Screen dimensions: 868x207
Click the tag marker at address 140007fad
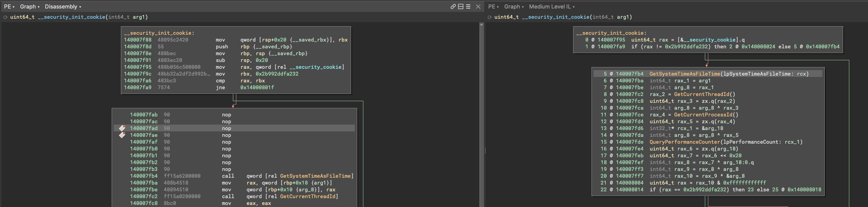coord(122,128)
